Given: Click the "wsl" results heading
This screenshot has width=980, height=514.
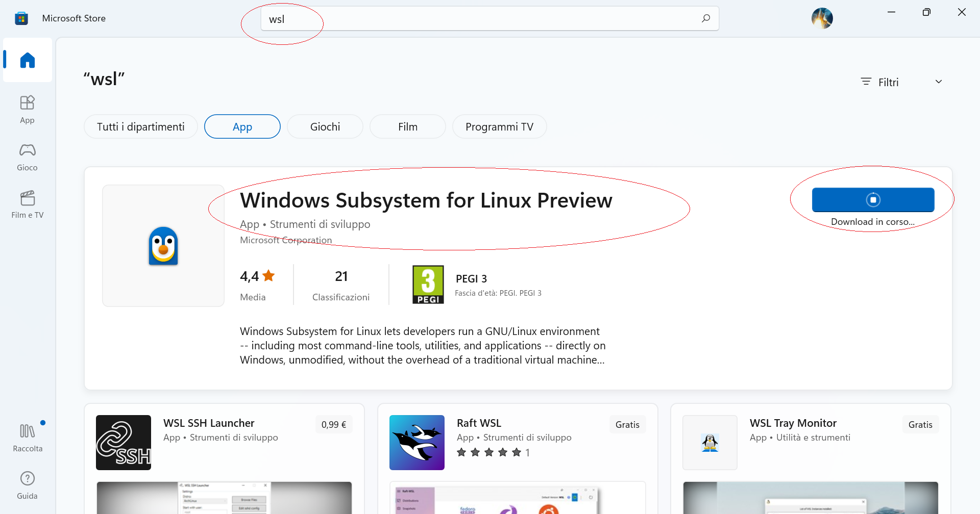Looking at the screenshot, I should click(104, 80).
